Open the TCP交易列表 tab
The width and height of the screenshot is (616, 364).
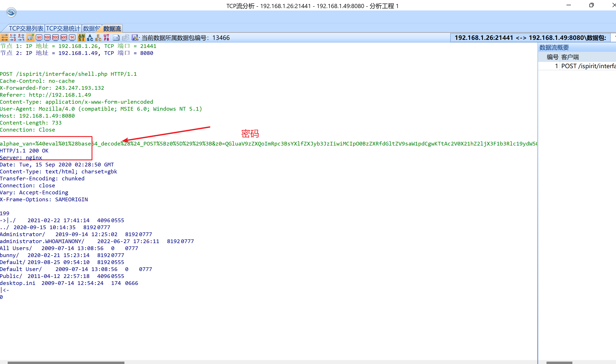pyautogui.click(x=26, y=29)
